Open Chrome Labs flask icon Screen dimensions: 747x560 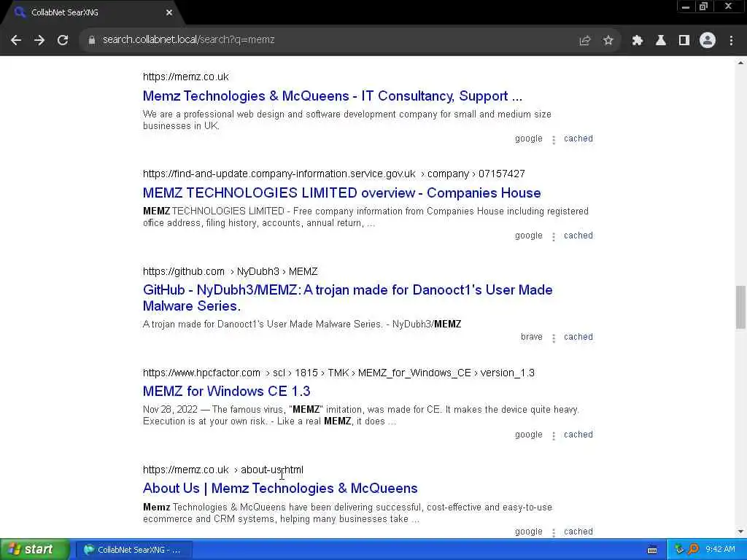661,41
